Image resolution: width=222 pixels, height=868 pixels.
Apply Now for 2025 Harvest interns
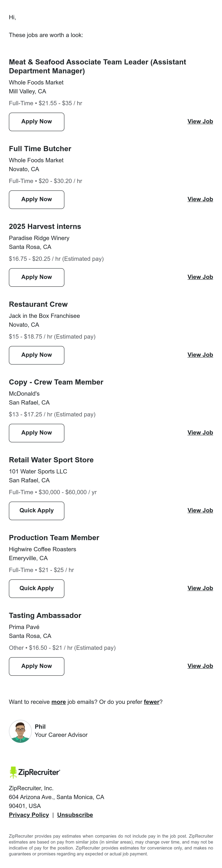[36, 277]
